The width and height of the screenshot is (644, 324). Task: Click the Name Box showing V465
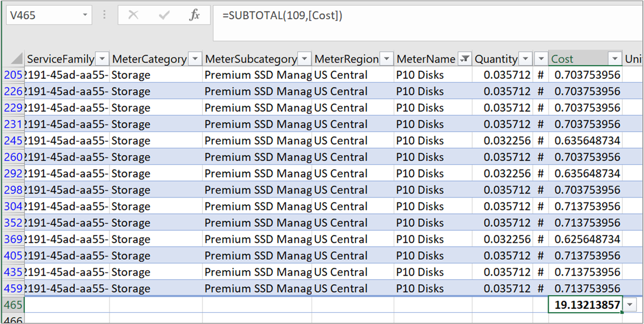coord(43,15)
